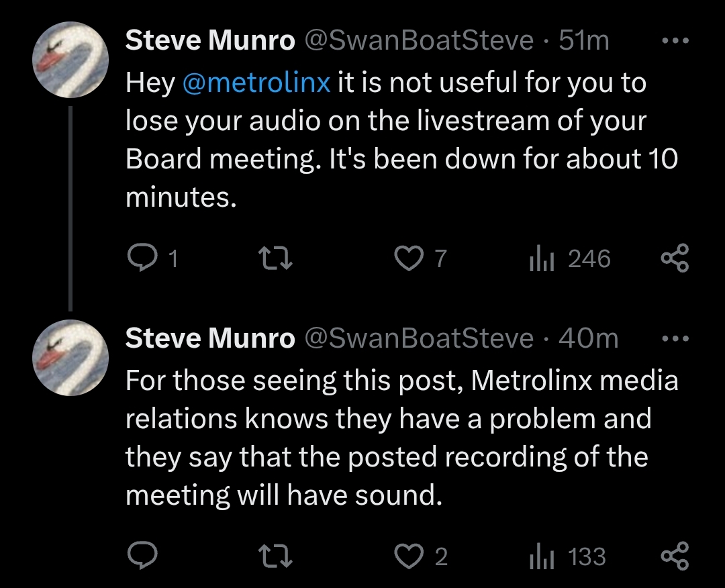Open the @SwanBoatSteve handle on second tweet
Image resolution: width=725 pixels, height=588 pixels.
[x=420, y=338]
